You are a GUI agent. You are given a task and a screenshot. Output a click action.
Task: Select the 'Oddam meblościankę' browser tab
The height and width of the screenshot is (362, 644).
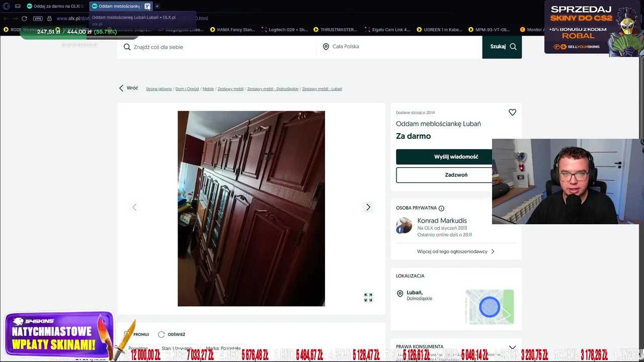coord(116,6)
